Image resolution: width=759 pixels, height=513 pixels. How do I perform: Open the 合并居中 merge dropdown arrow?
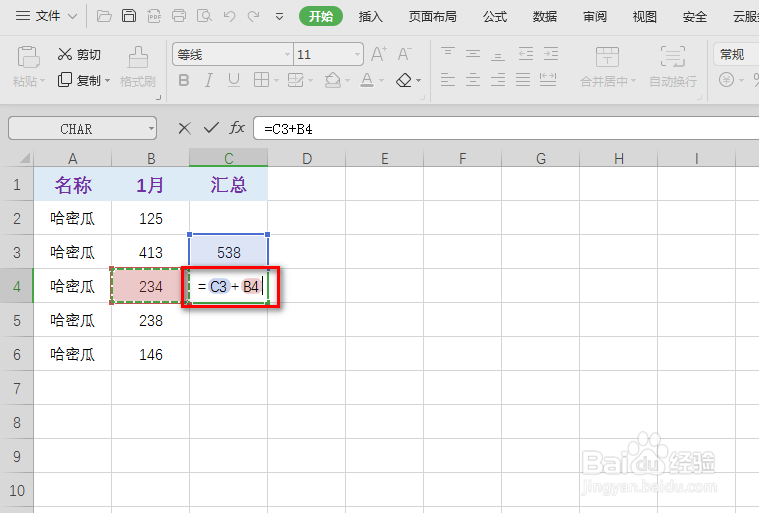tap(633, 81)
